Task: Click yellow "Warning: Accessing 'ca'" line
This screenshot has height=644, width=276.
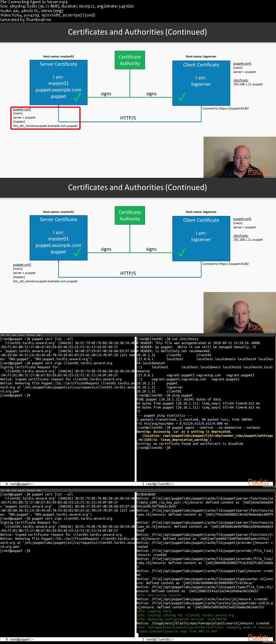Action: tap(184, 432)
